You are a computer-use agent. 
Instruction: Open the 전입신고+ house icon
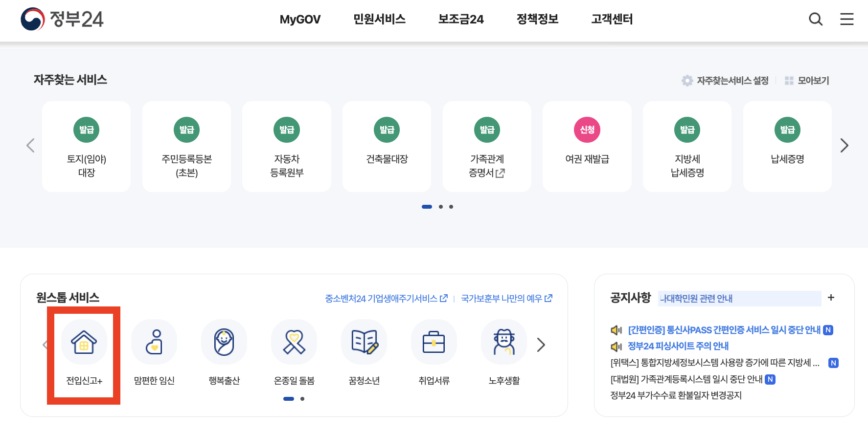coord(84,342)
